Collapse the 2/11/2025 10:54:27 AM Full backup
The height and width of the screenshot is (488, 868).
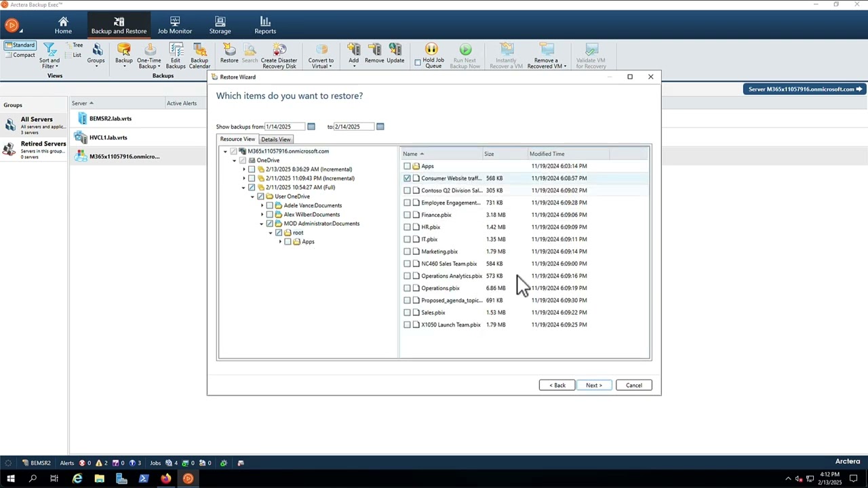[x=243, y=188]
